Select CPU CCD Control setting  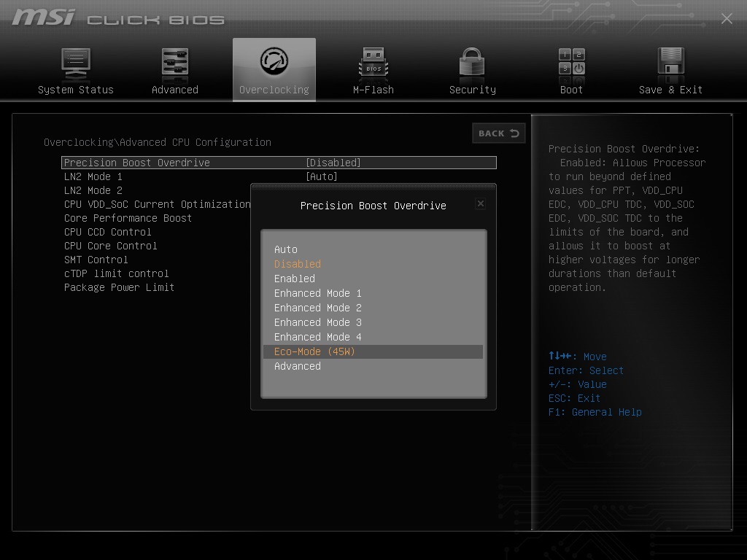[x=108, y=232]
